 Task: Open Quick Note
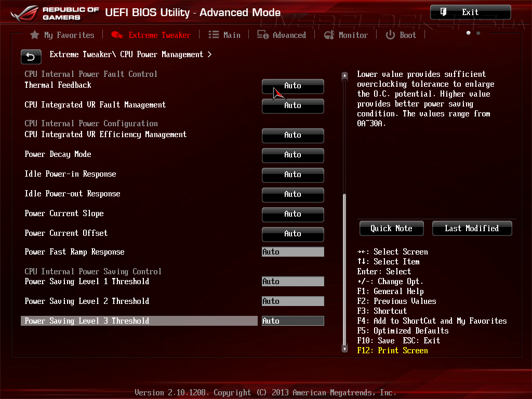[x=392, y=229]
